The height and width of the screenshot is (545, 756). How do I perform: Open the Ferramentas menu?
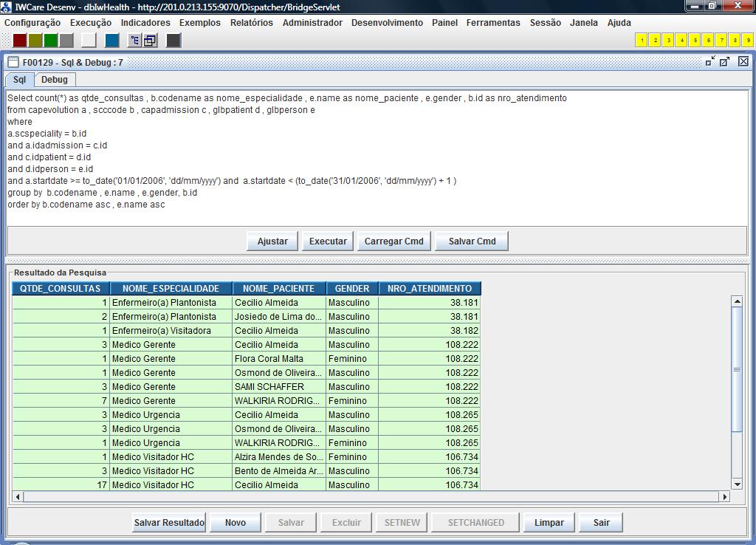pyautogui.click(x=493, y=23)
